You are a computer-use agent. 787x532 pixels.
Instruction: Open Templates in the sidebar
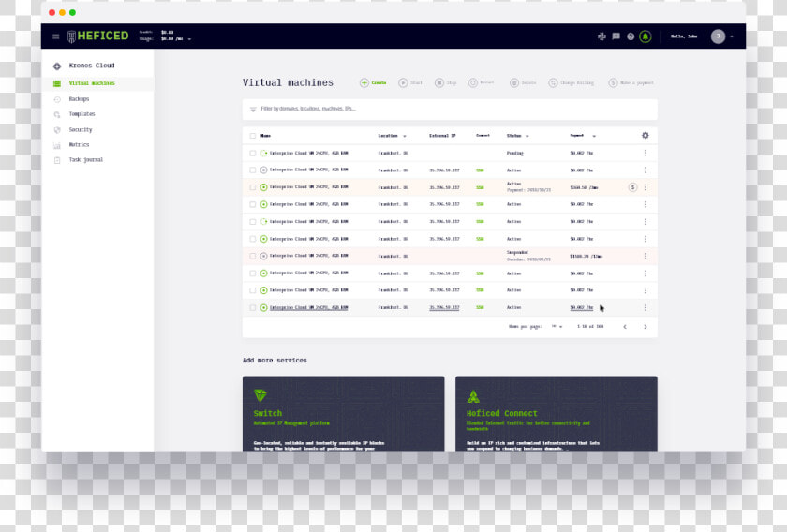coord(82,114)
